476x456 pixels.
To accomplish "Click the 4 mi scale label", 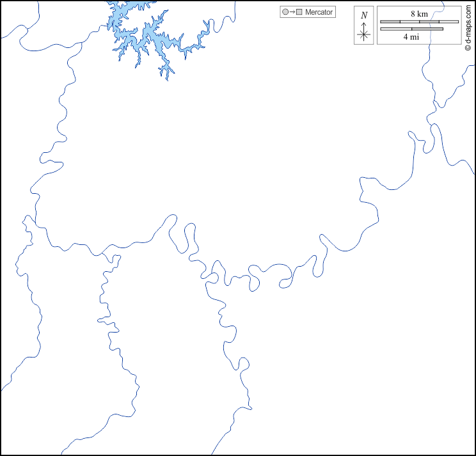I will [x=411, y=36].
